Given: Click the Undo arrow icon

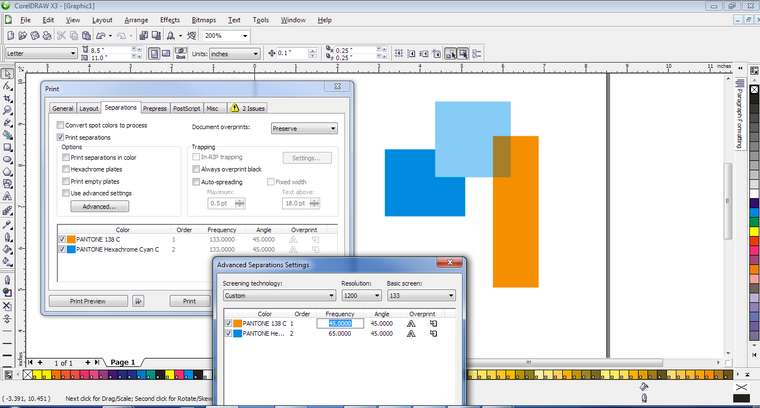Looking at the screenshot, I should coord(100,35).
